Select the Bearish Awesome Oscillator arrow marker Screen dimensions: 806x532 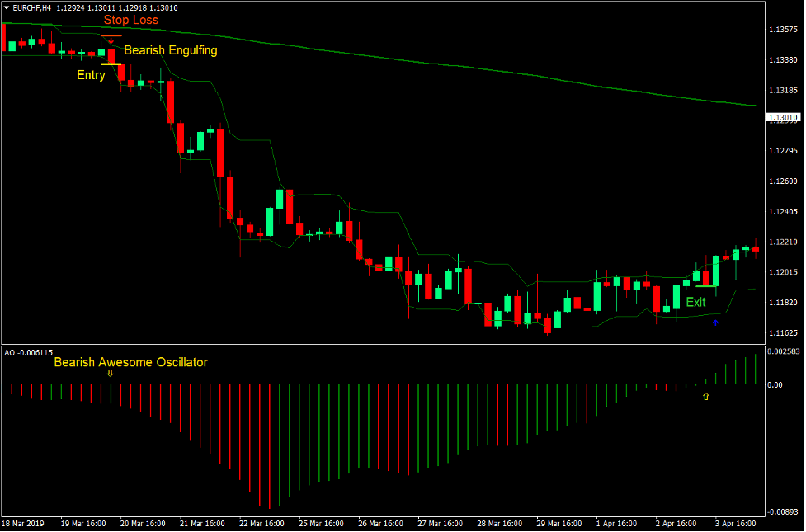coord(110,373)
